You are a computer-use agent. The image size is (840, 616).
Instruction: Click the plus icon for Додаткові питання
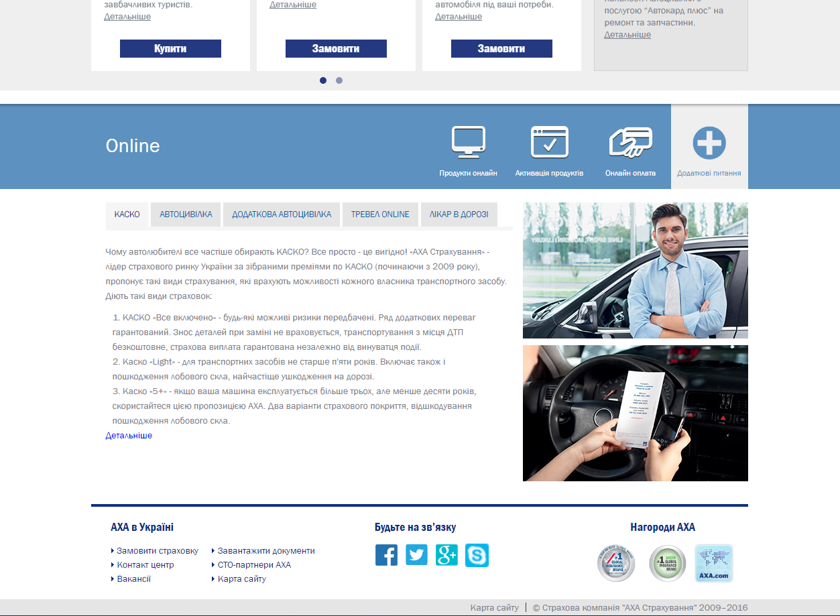709,143
